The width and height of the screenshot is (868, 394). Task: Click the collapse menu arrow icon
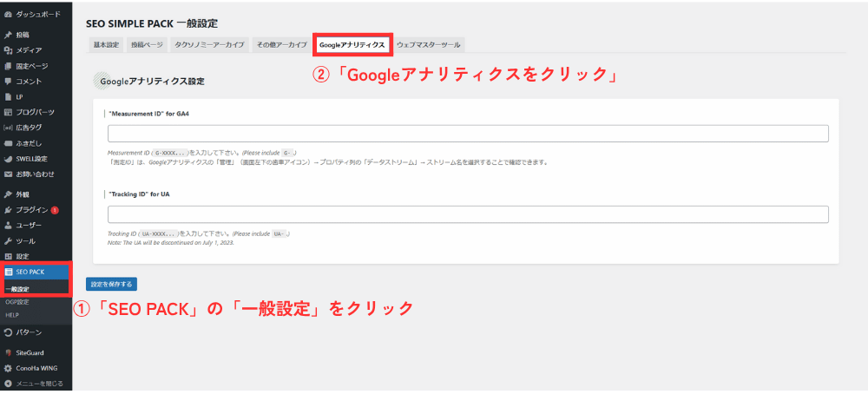coord(8,384)
